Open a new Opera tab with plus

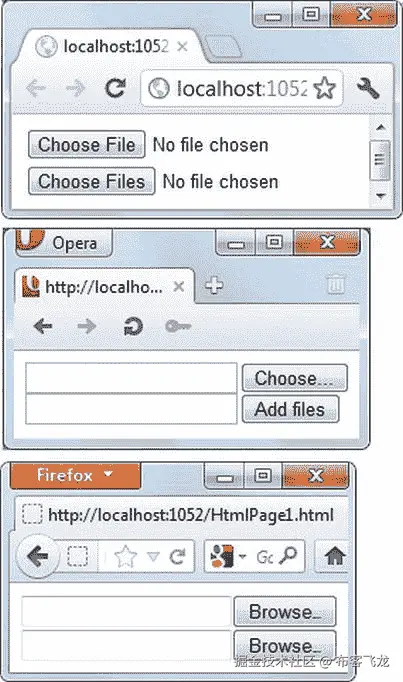pyautogui.click(x=214, y=285)
